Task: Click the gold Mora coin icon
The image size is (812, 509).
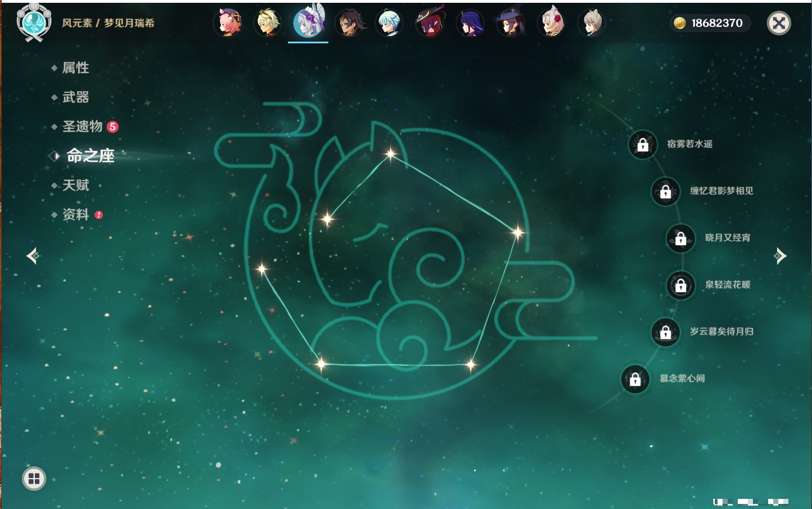Action: click(680, 23)
